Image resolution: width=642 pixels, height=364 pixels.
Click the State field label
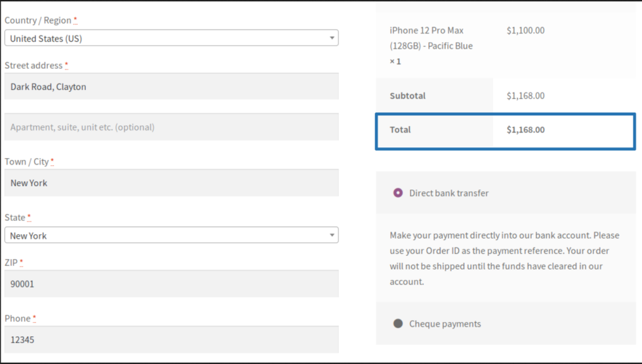tap(15, 217)
